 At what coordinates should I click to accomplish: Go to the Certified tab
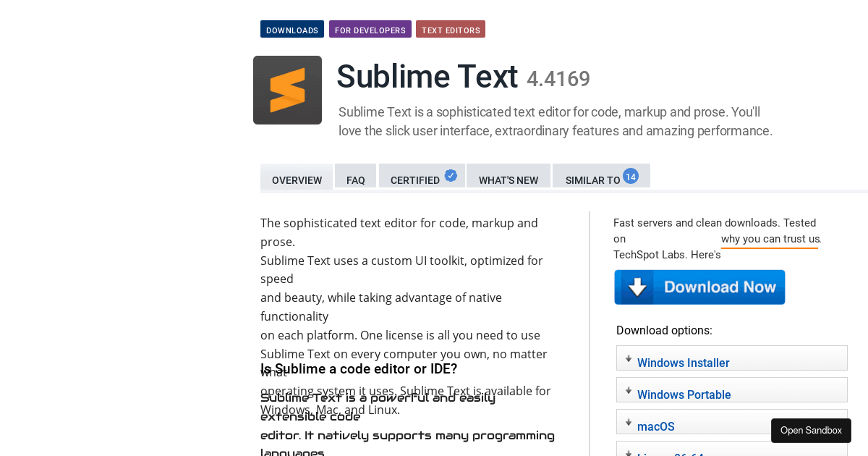point(415,180)
